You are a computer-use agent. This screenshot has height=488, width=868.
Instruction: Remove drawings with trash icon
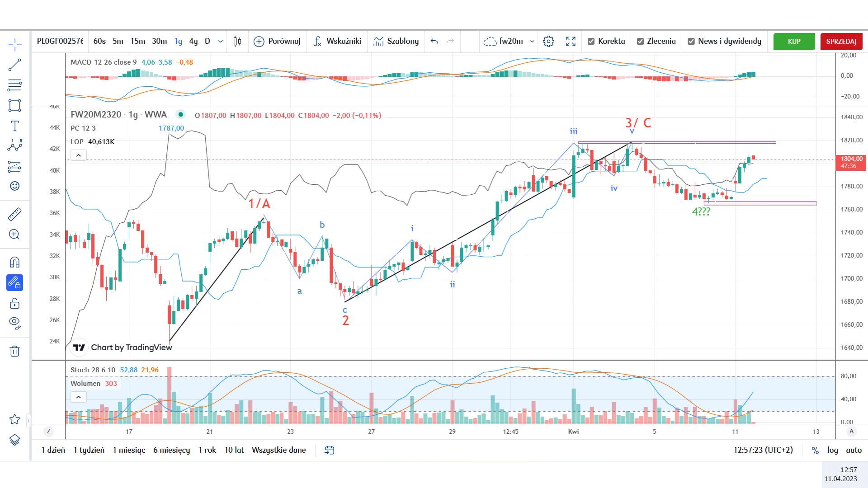14,351
